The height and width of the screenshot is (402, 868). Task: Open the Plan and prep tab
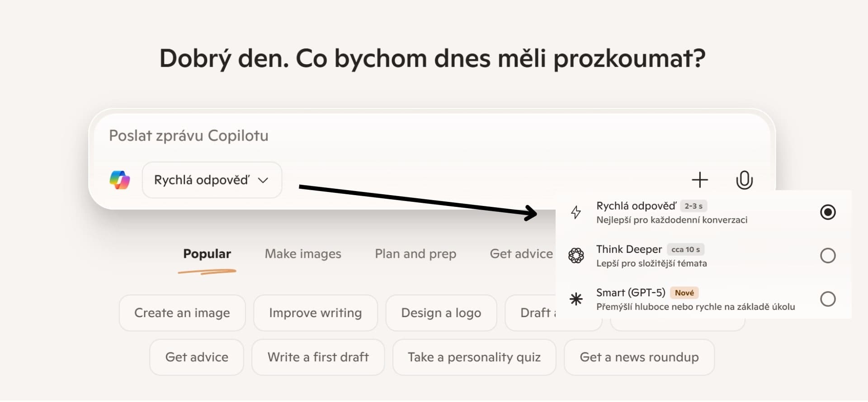point(415,254)
